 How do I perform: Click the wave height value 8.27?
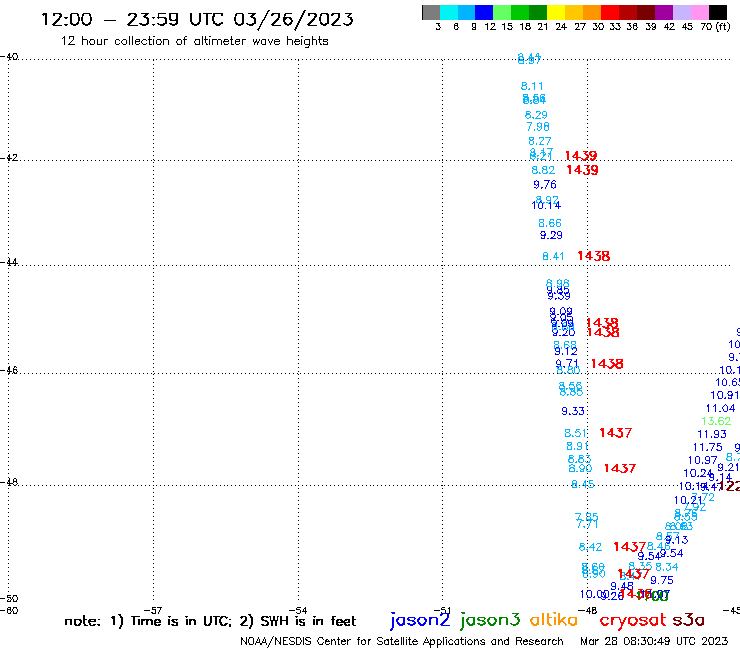(540, 141)
